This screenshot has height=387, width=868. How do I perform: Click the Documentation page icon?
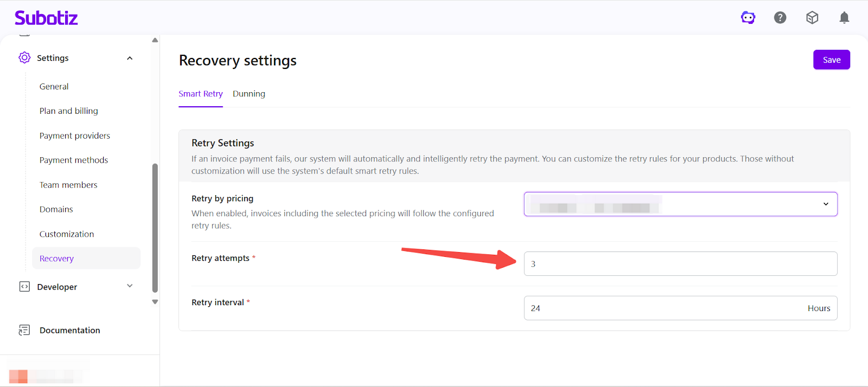pyautogui.click(x=24, y=330)
